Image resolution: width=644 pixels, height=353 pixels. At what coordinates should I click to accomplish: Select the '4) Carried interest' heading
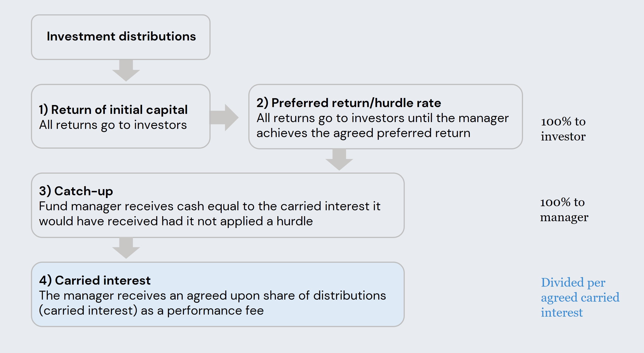[95, 280]
